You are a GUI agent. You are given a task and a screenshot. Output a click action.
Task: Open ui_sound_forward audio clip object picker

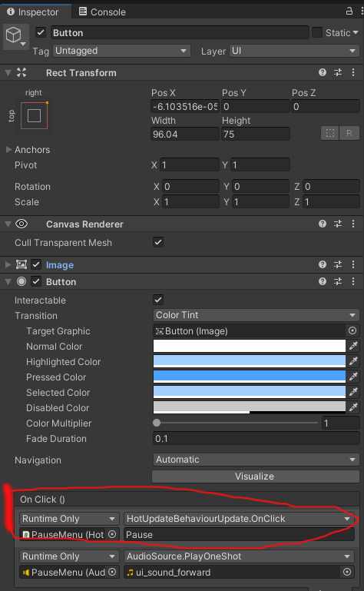(x=347, y=572)
